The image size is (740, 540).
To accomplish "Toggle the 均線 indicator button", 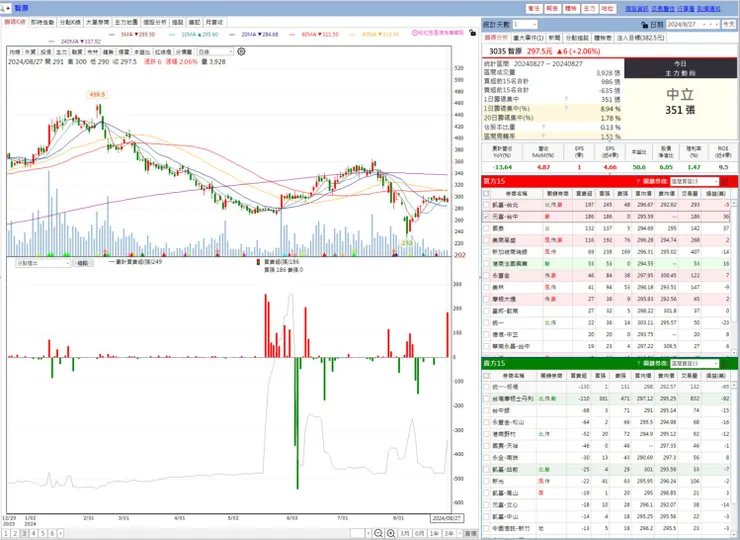I will [x=15, y=52].
